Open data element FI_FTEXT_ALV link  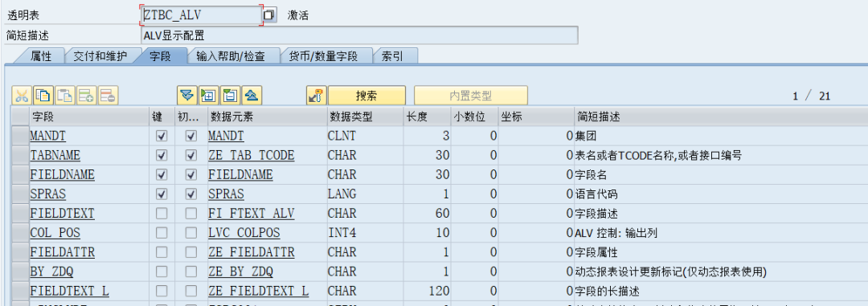[x=252, y=214]
